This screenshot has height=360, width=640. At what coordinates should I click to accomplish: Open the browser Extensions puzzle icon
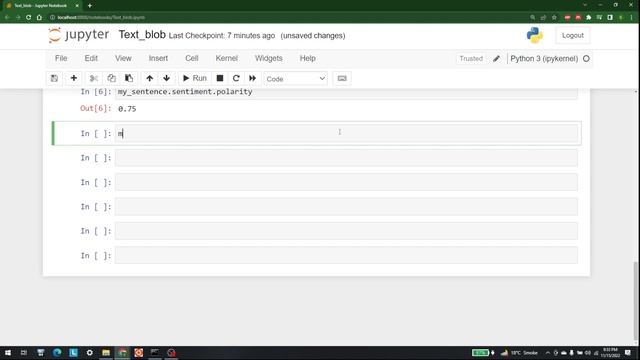point(589,18)
